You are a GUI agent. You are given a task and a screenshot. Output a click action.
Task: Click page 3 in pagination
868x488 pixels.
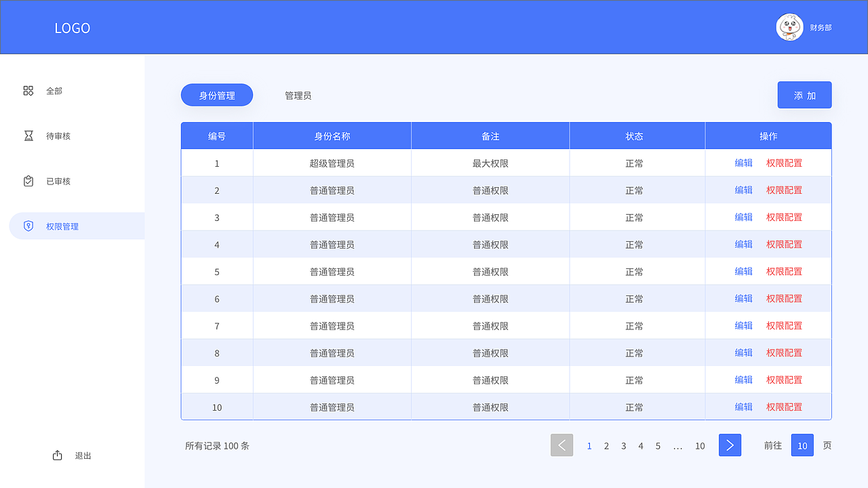(x=623, y=446)
